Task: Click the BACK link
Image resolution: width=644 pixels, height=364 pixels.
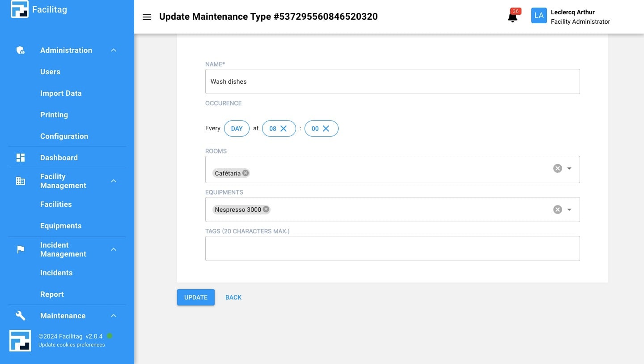Action: 233,297
